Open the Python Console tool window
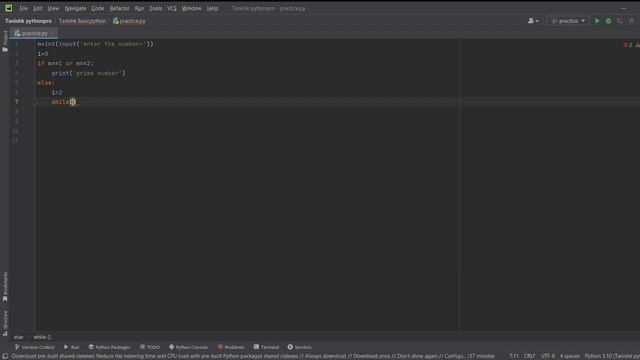The width and height of the screenshot is (640, 360). click(188, 347)
